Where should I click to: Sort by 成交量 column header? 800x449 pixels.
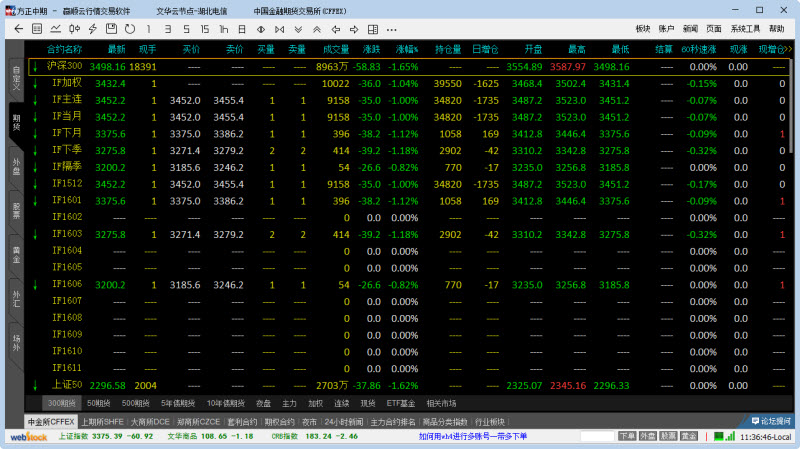click(336, 49)
